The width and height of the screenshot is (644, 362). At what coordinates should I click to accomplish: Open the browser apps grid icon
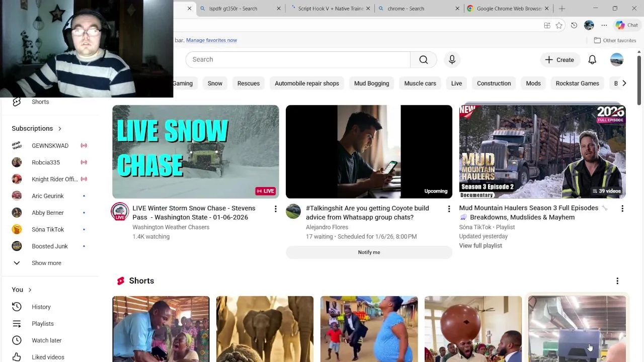(547, 25)
